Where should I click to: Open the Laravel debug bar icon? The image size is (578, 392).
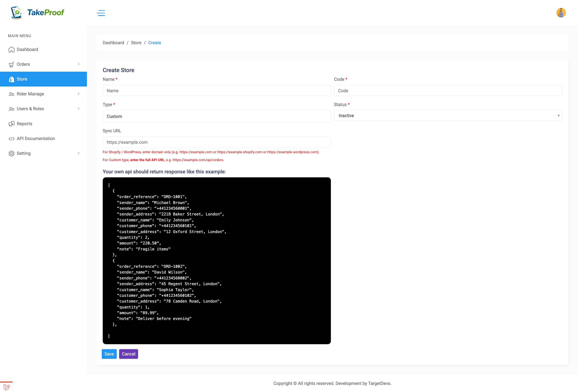point(7,387)
